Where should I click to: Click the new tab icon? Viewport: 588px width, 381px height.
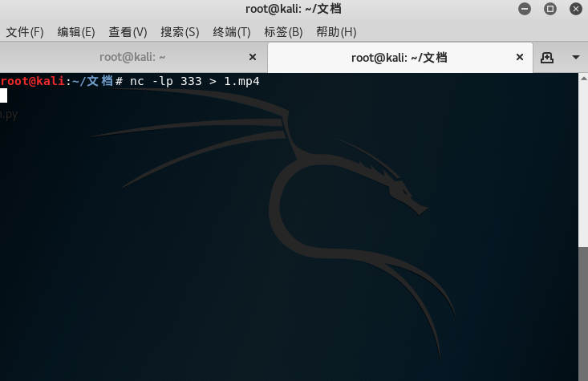[547, 58]
